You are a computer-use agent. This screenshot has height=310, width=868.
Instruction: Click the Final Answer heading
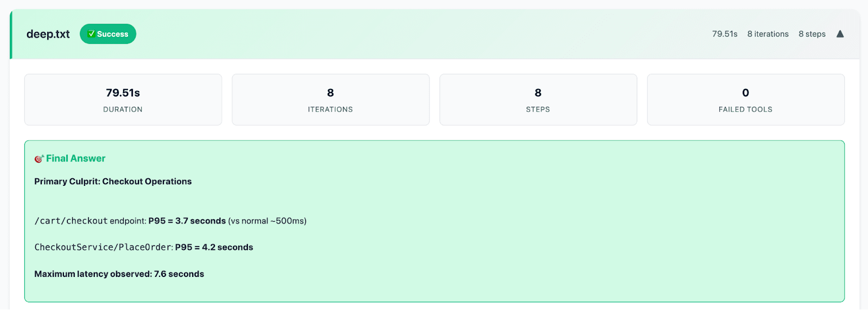pyautogui.click(x=75, y=159)
